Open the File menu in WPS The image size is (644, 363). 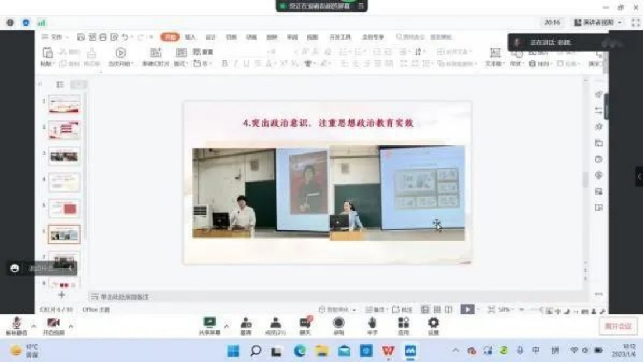coord(56,37)
